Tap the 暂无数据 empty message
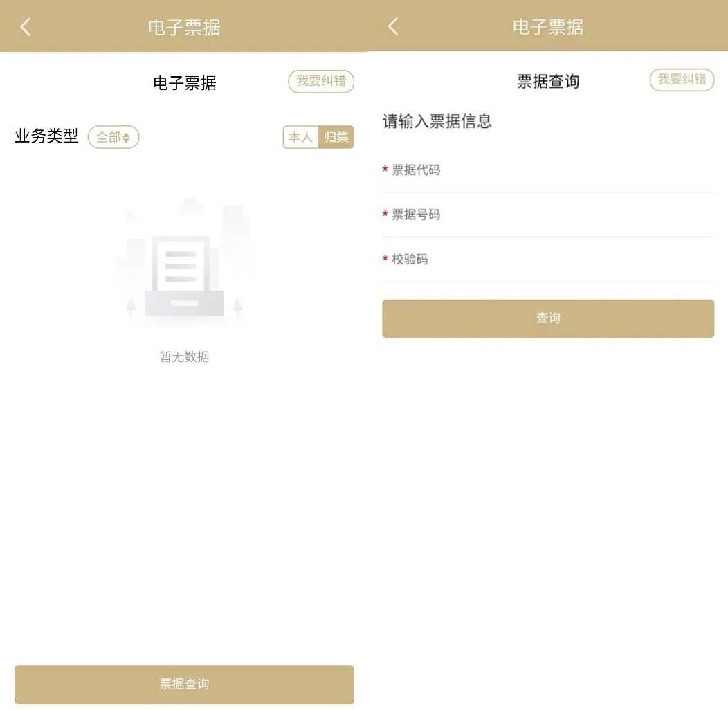This screenshot has height=710, width=728. (x=184, y=357)
